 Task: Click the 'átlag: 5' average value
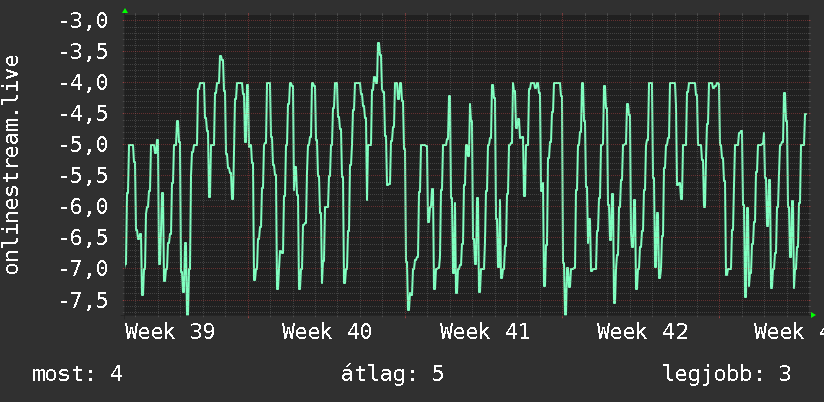pyautogui.click(x=392, y=374)
